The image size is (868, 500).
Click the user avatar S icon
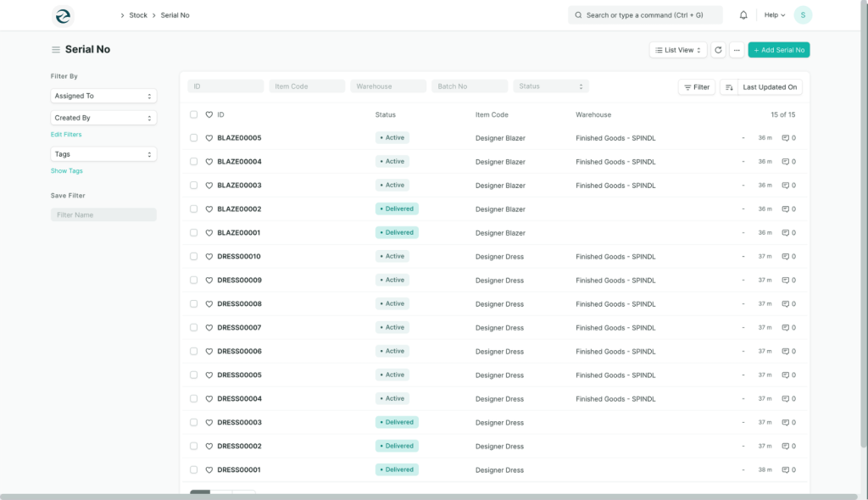pyautogui.click(x=802, y=15)
